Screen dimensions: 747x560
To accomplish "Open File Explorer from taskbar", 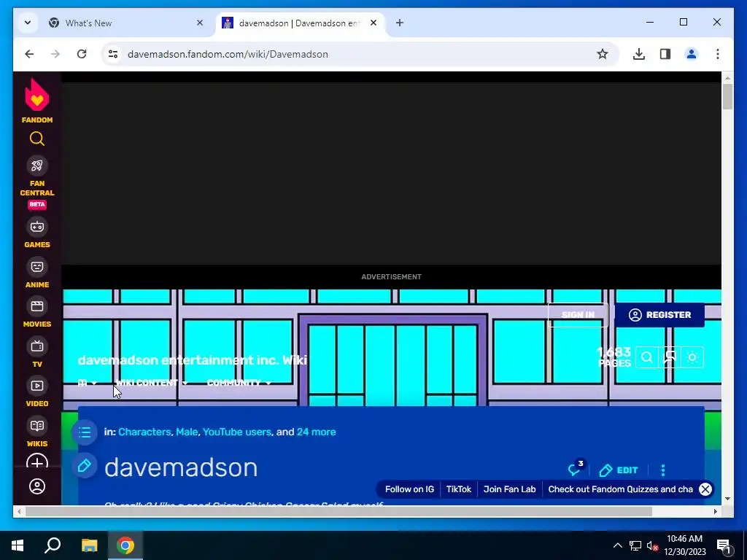I will click(89, 545).
